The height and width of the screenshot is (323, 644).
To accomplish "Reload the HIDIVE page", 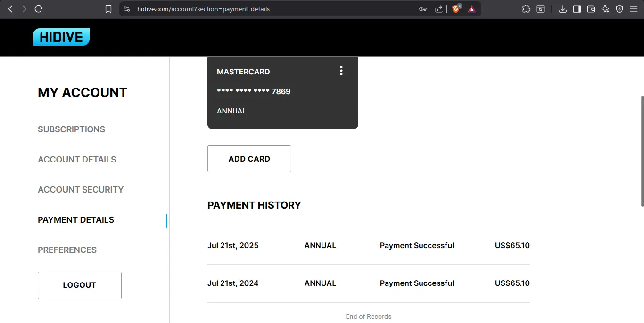I will click(x=39, y=9).
